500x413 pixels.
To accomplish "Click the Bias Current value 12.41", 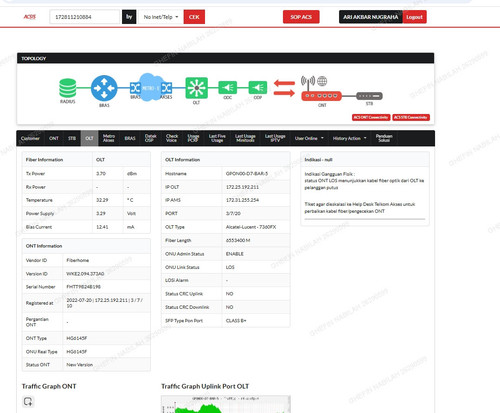I will 102,227.
